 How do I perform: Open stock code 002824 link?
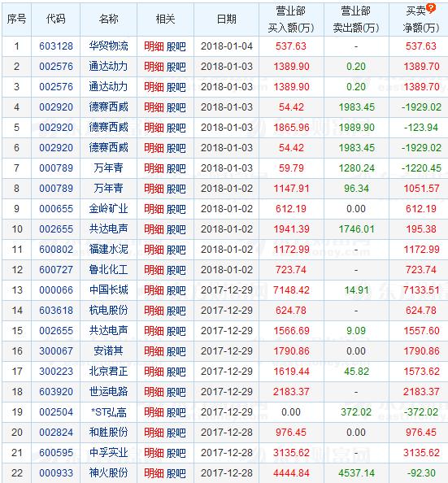tap(56, 433)
